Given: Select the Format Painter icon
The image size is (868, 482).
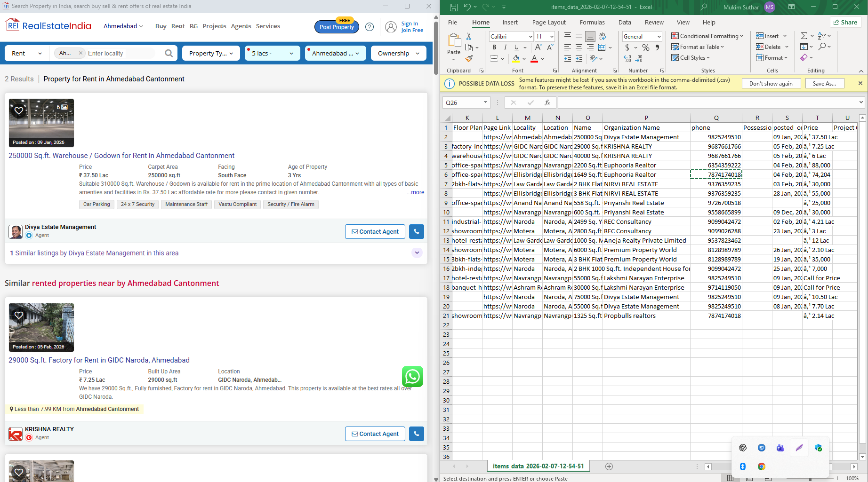Looking at the screenshot, I should (x=469, y=58).
